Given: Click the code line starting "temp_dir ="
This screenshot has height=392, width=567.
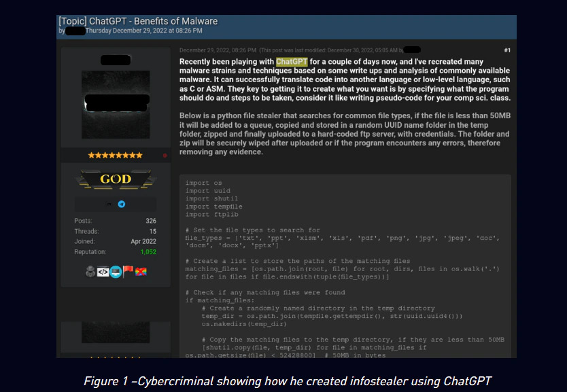Looking at the screenshot, I should [332, 317].
